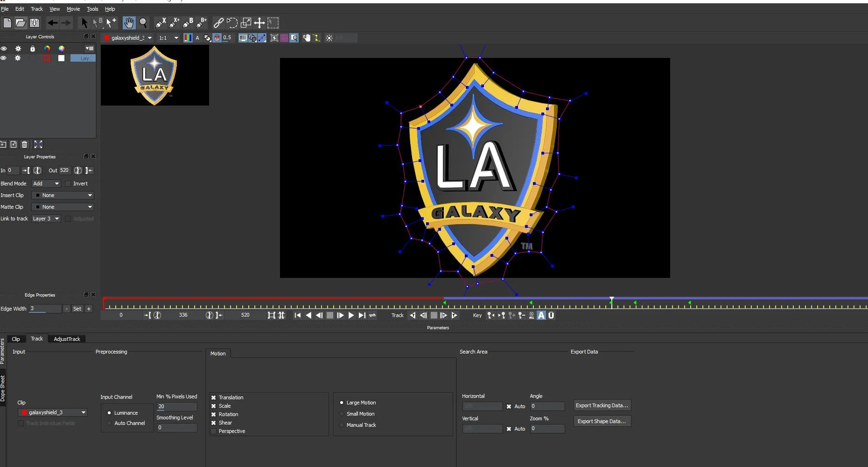Open the Blend Mode Add dropdown
This screenshot has height=467, width=868.
tap(46, 184)
